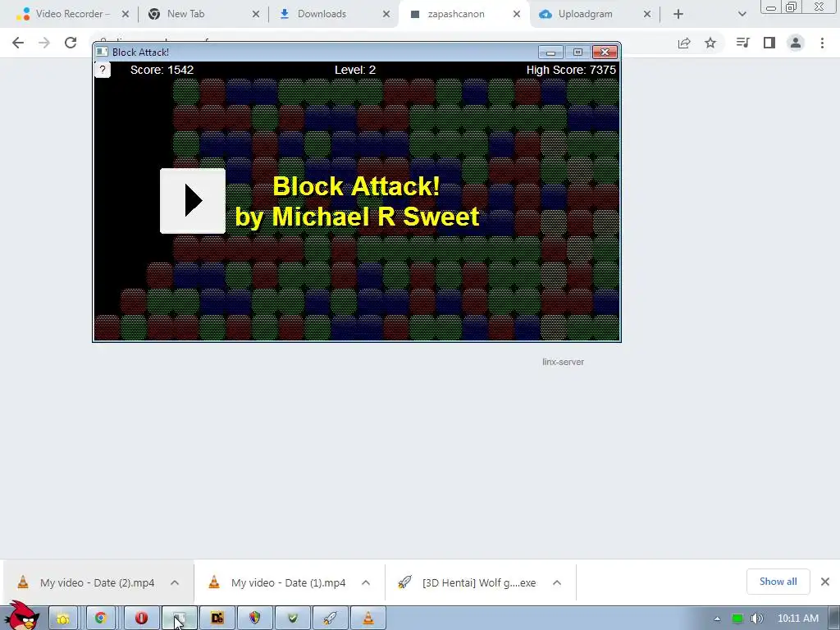Open the help question mark in Block Attack

(x=103, y=70)
